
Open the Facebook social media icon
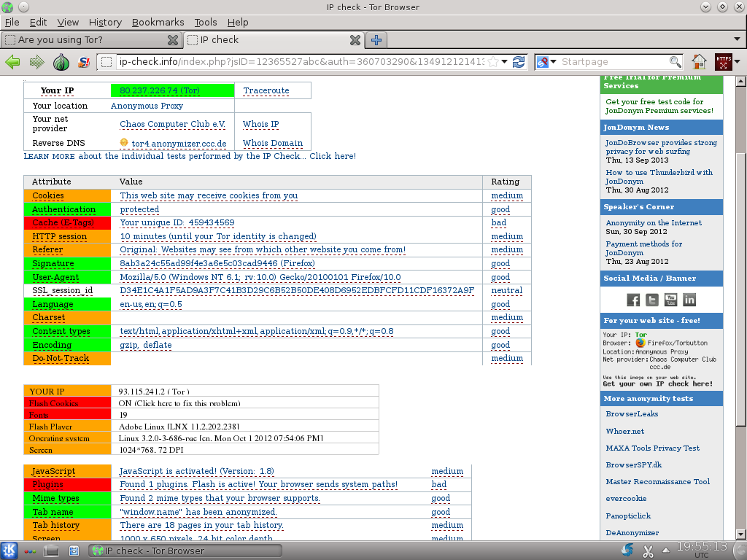pos(633,300)
